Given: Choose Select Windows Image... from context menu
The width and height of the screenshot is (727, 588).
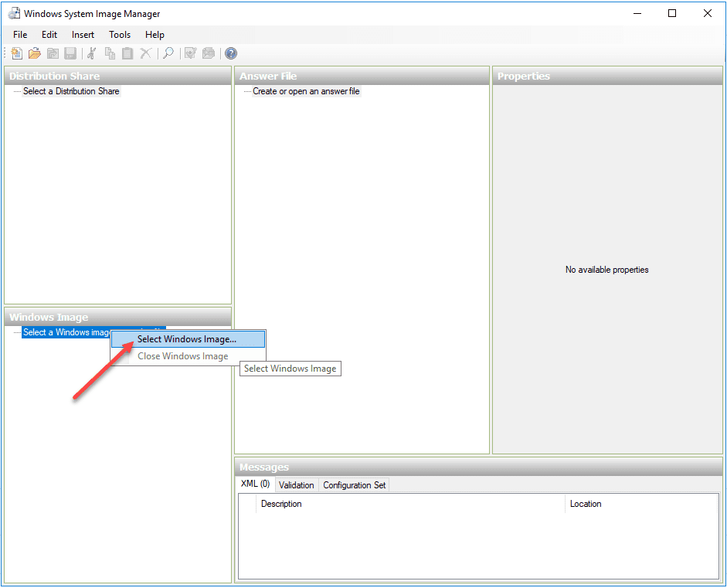Looking at the screenshot, I should point(188,339).
